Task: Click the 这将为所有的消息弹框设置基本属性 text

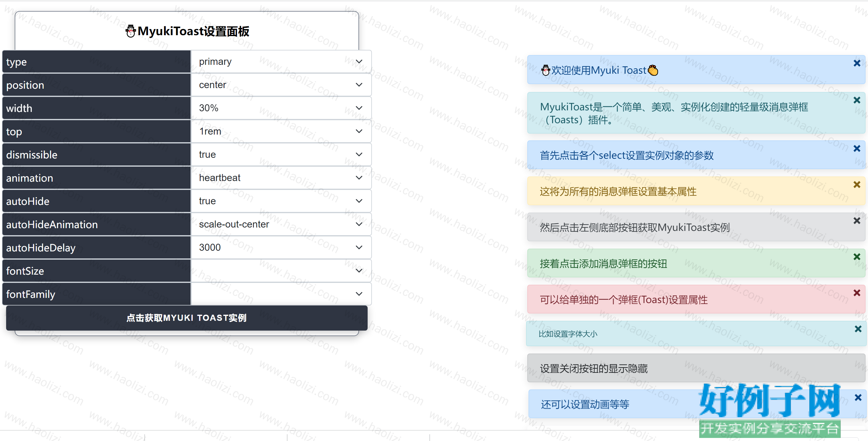Action: 618,192
